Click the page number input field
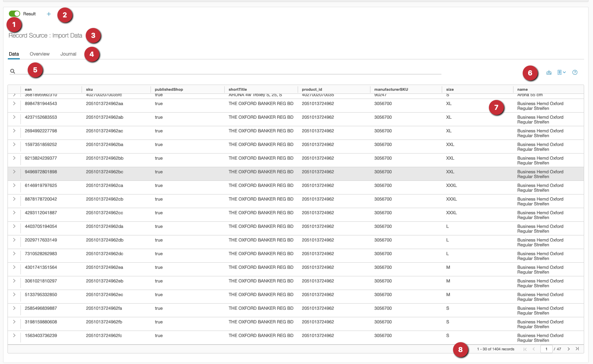Viewport: 593px width, 364px height. point(546,349)
